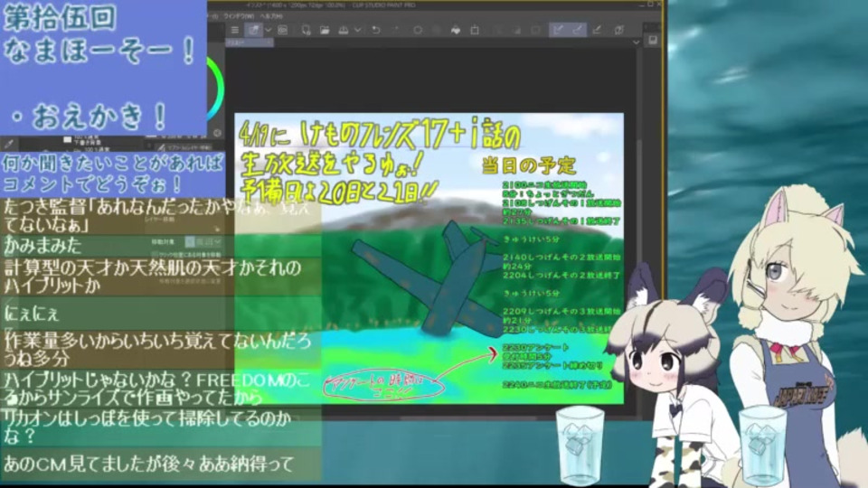This screenshot has width=868, height=488.
Task: Toggle Snap to Grid
Action: 596,30
